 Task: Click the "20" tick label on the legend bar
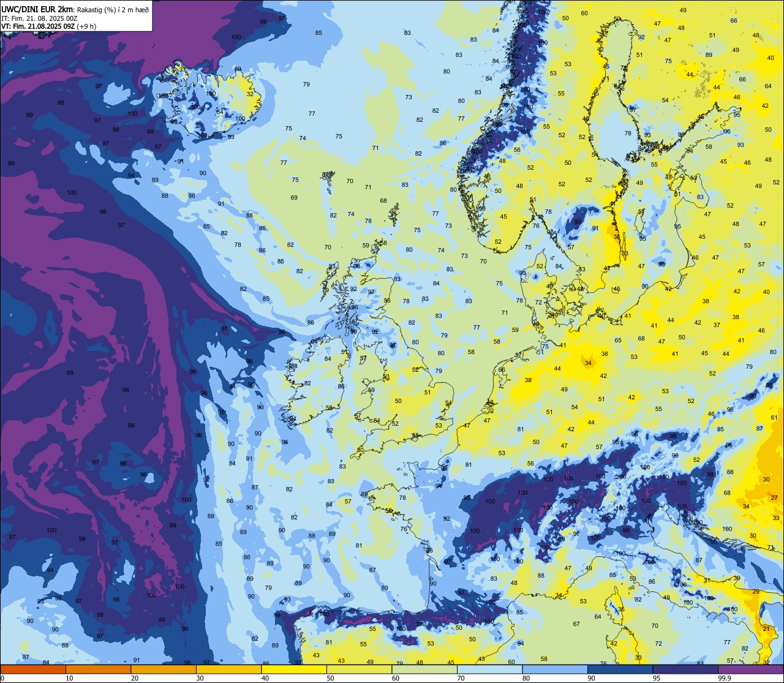[135, 678]
